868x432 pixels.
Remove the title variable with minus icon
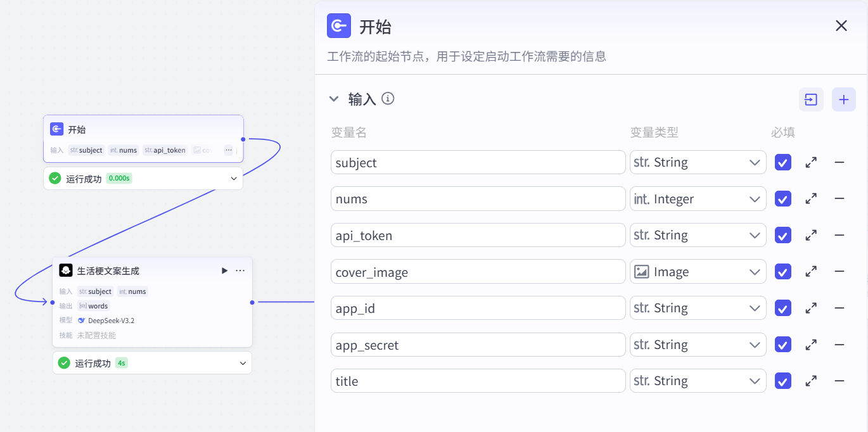click(839, 381)
